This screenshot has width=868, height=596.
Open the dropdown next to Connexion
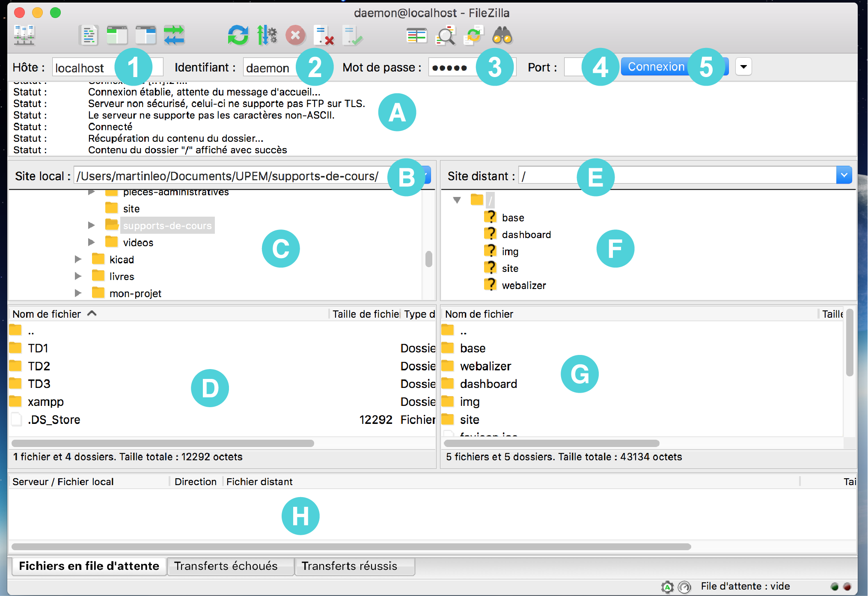pyautogui.click(x=743, y=66)
